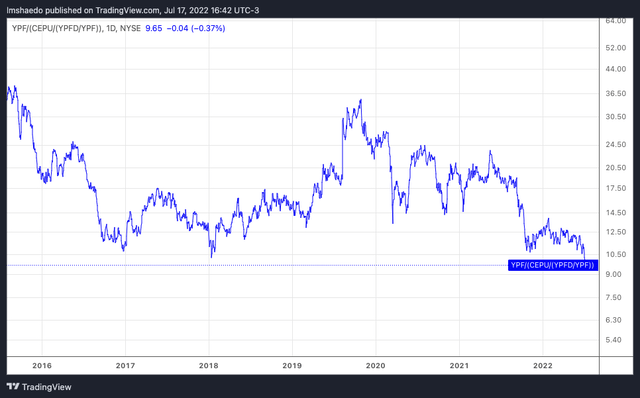This screenshot has height=398, width=640.
Task: Click the 14.50 price axis label
Action: pyautogui.click(x=616, y=213)
